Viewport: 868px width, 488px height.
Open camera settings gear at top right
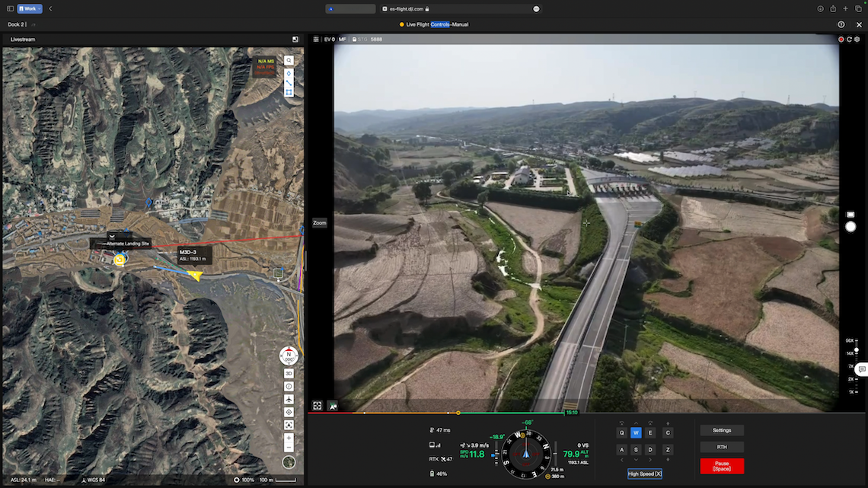click(857, 39)
